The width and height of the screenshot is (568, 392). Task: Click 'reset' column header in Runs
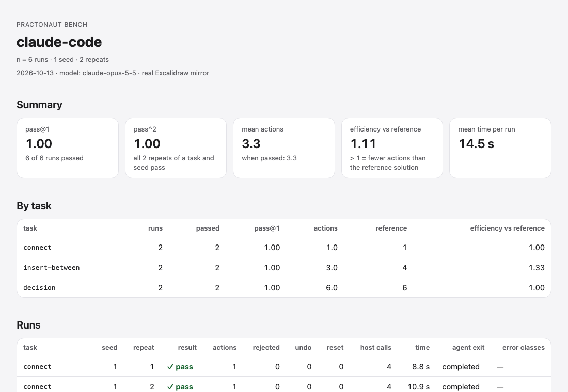tap(335, 348)
